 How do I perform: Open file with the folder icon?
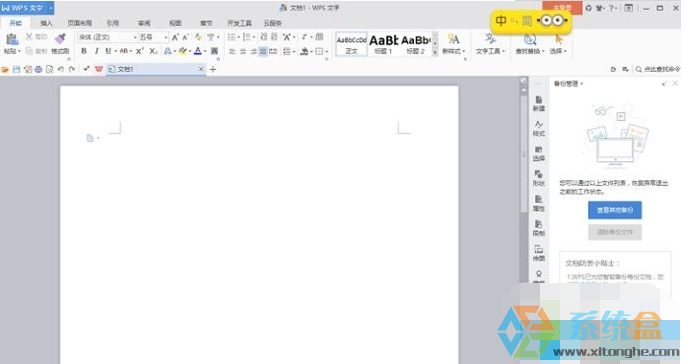click(x=5, y=69)
